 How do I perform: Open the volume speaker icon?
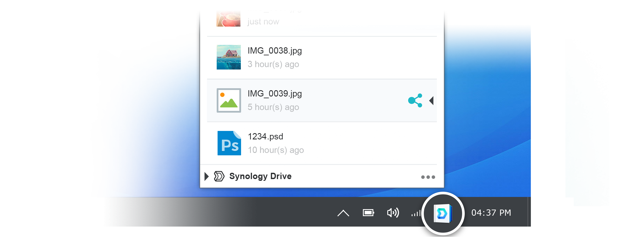pos(393,213)
